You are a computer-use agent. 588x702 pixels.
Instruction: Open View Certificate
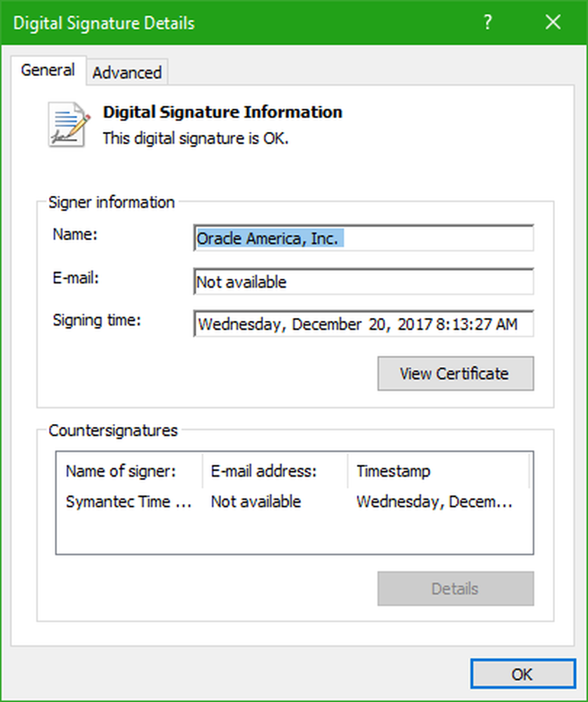[455, 373]
